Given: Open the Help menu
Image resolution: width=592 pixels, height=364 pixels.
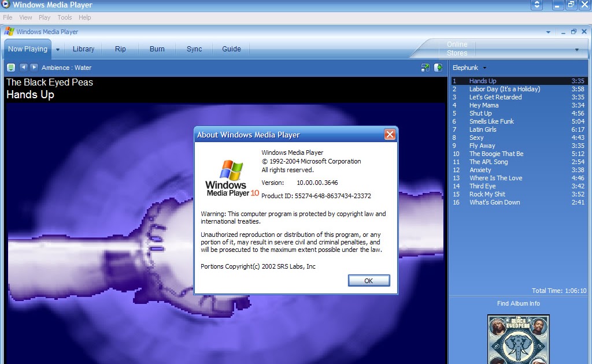Looking at the screenshot, I should tap(84, 17).
